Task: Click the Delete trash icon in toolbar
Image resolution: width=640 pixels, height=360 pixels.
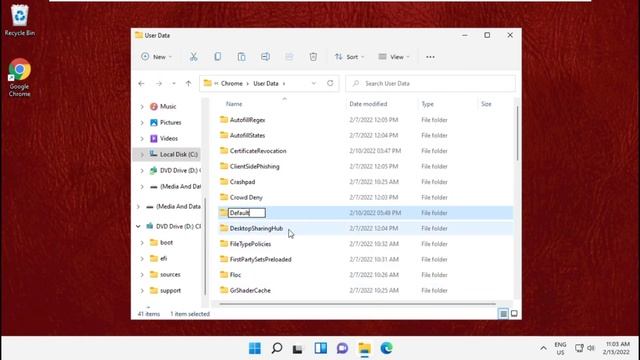Action: pyautogui.click(x=313, y=57)
